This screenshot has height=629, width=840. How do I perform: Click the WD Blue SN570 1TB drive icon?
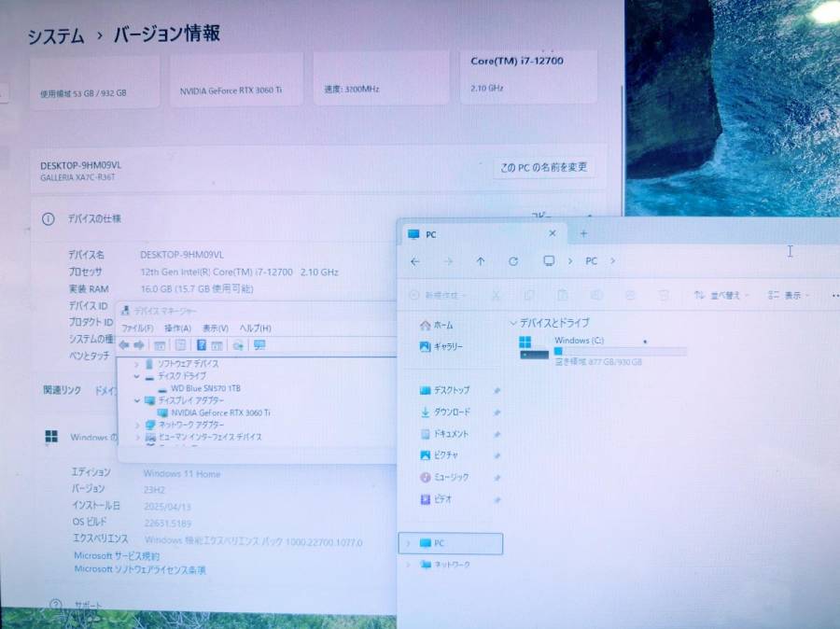pyautogui.click(x=162, y=389)
